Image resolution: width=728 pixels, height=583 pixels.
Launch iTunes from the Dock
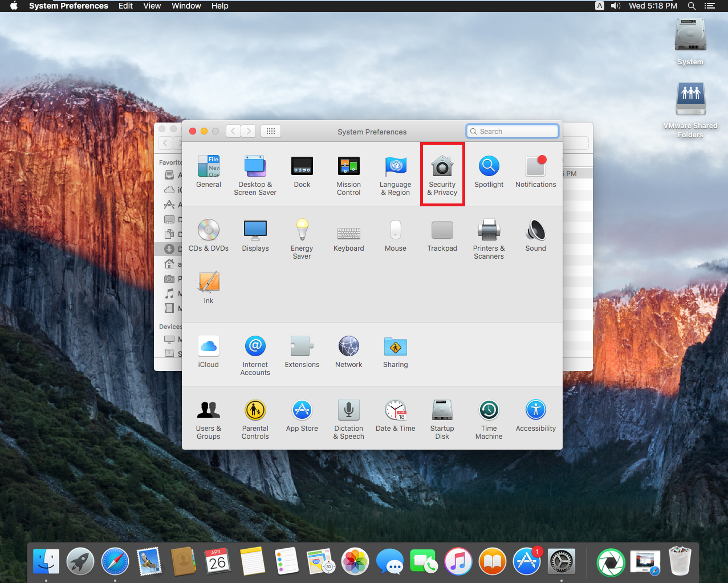click(x=458, y=562)
